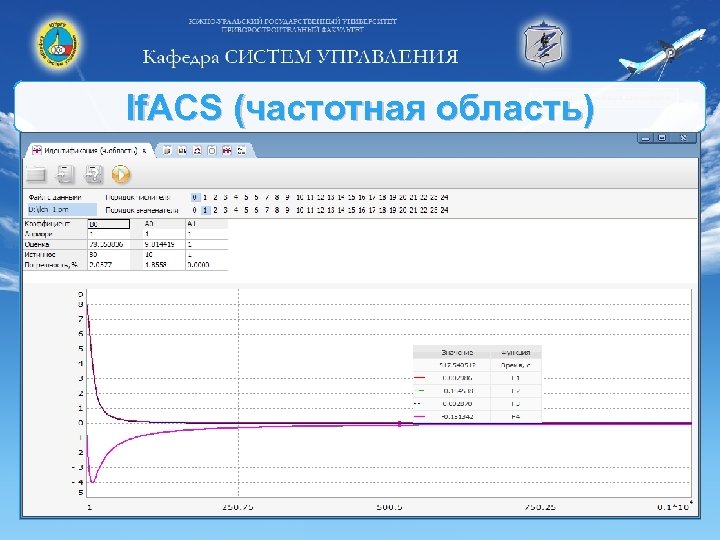The width and height of the screenshot is (720, 540).
Task: Select the B0 coefficient header cell
Action: point(109,224)
